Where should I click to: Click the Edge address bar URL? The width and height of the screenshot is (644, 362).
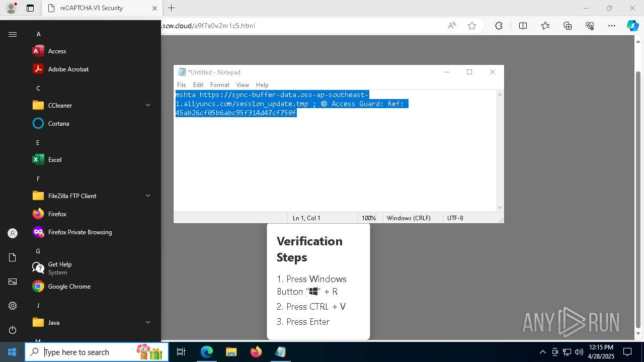(209, 26)
